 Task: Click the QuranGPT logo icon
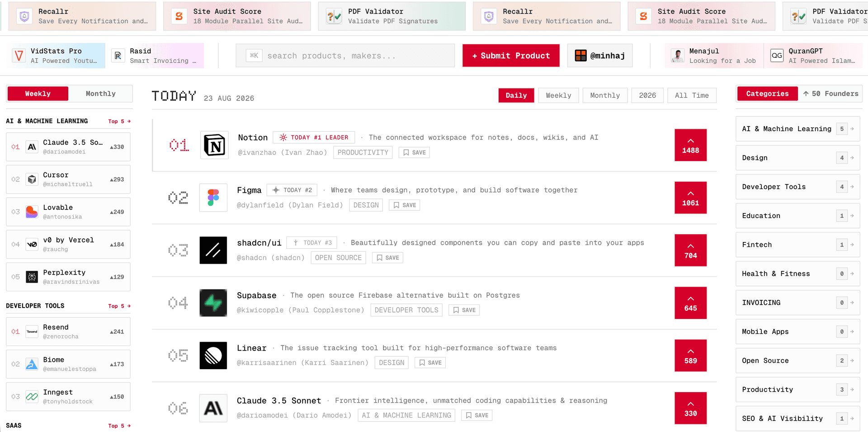click(x=777, y=56)
